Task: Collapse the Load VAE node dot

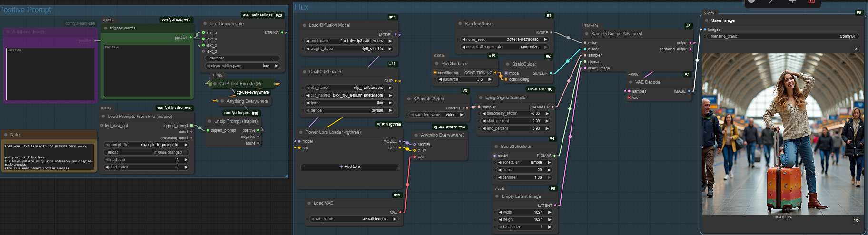Action: pyautogui.click(x=308, y=203)
